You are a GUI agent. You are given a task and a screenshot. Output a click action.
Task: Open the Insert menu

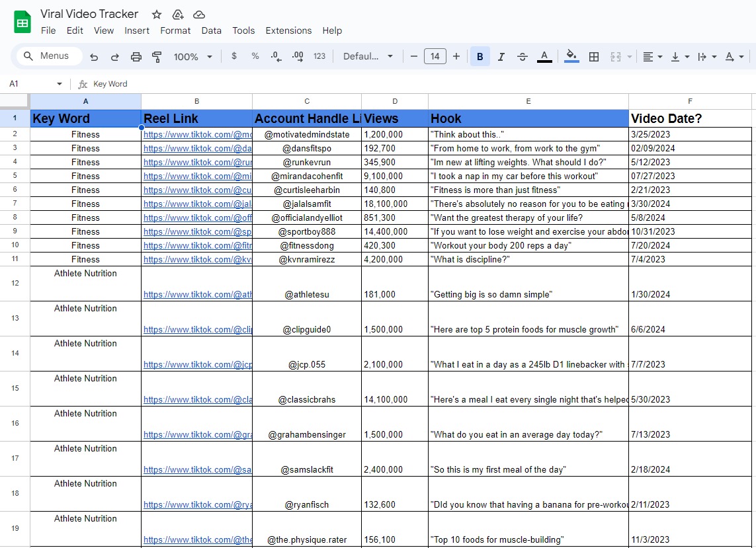[x=137, y=30]
